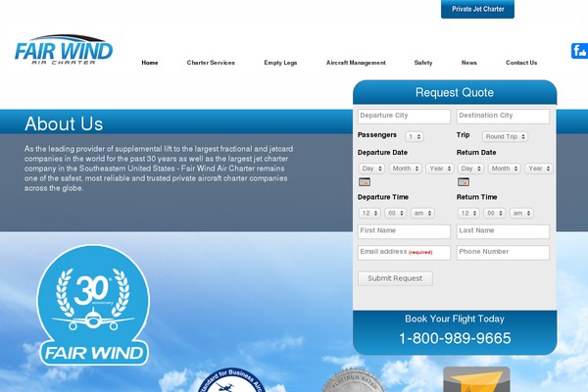This screenshot has height=392, width=588.
Task: Click the Submit Request button
Action: click(x=395, y=278)
